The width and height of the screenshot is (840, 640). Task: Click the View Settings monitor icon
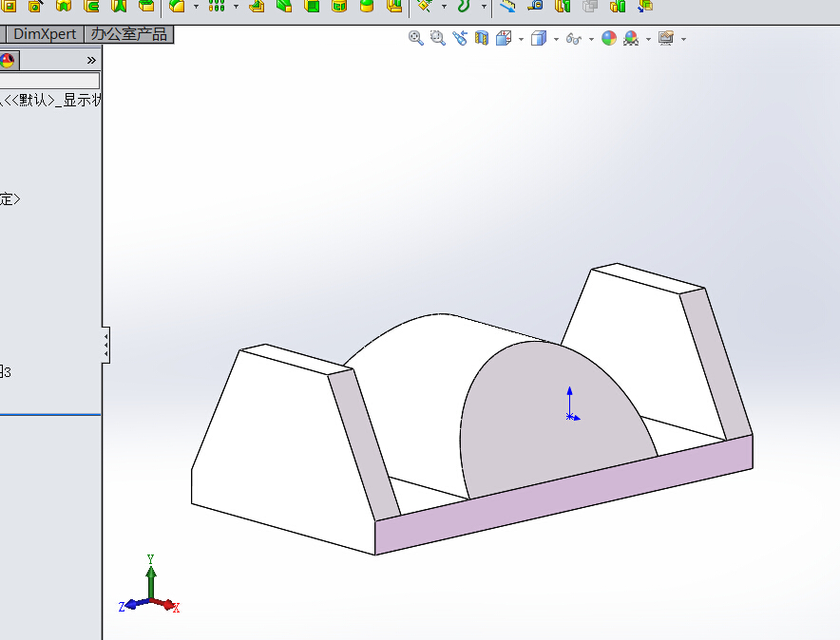coord(666,38)
